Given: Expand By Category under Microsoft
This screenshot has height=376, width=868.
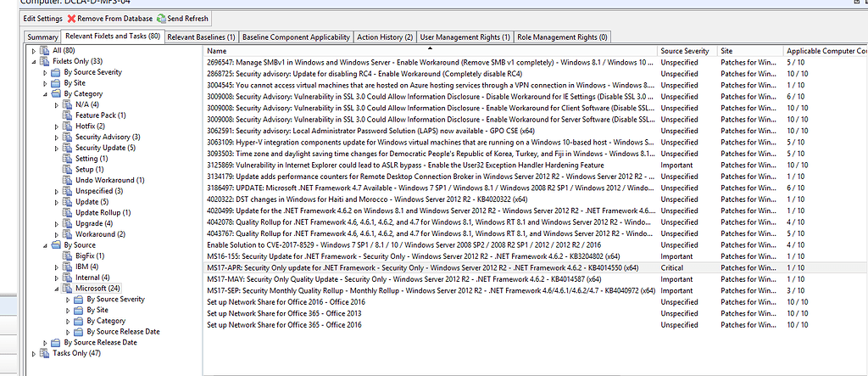Looking at the screenshot, I should tap(68, 321).
